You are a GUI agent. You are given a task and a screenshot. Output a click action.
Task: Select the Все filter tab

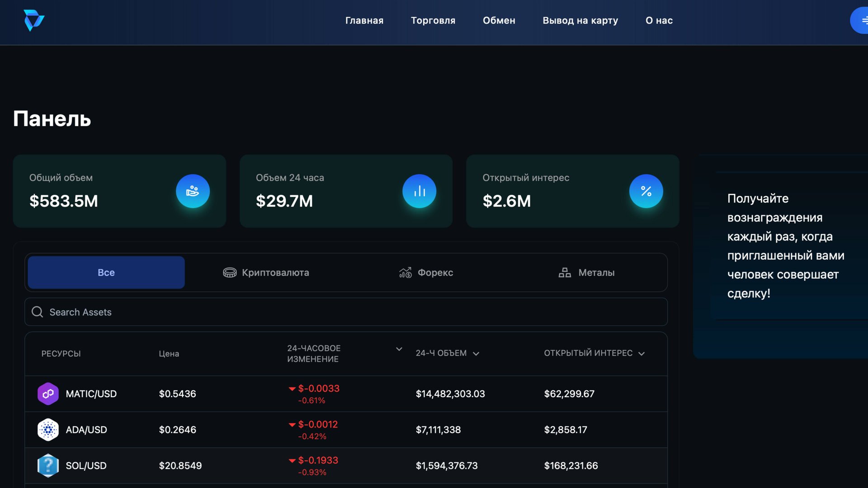point(106,272)
